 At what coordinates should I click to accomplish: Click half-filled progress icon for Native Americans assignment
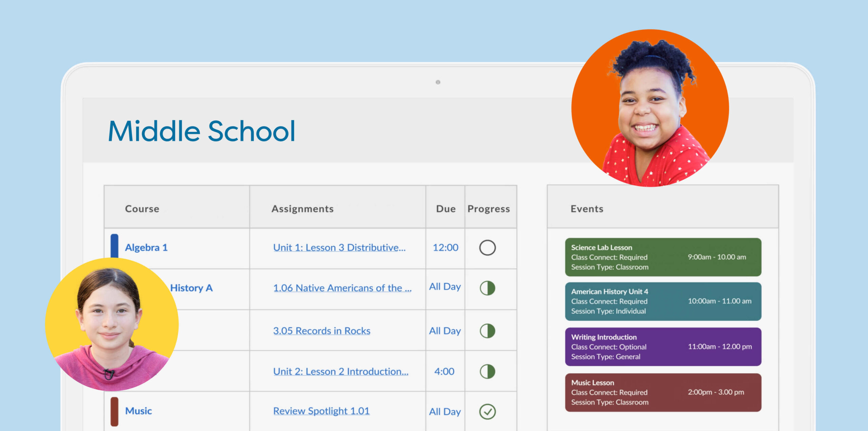487,288
